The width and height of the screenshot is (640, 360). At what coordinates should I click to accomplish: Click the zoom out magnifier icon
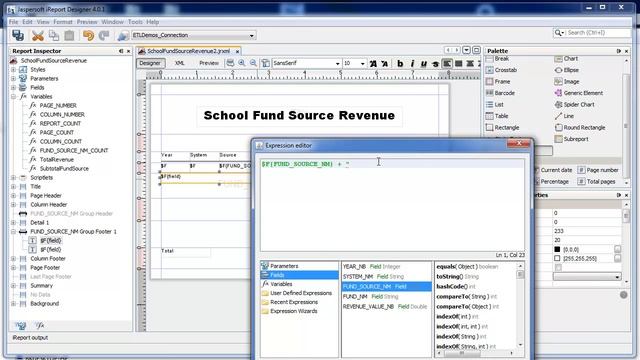point(253,63)
